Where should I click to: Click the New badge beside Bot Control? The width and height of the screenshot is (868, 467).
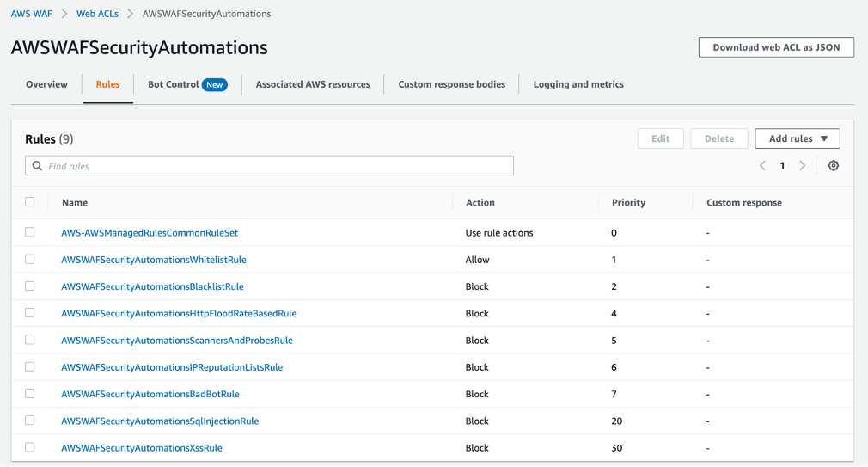(215, 84)
